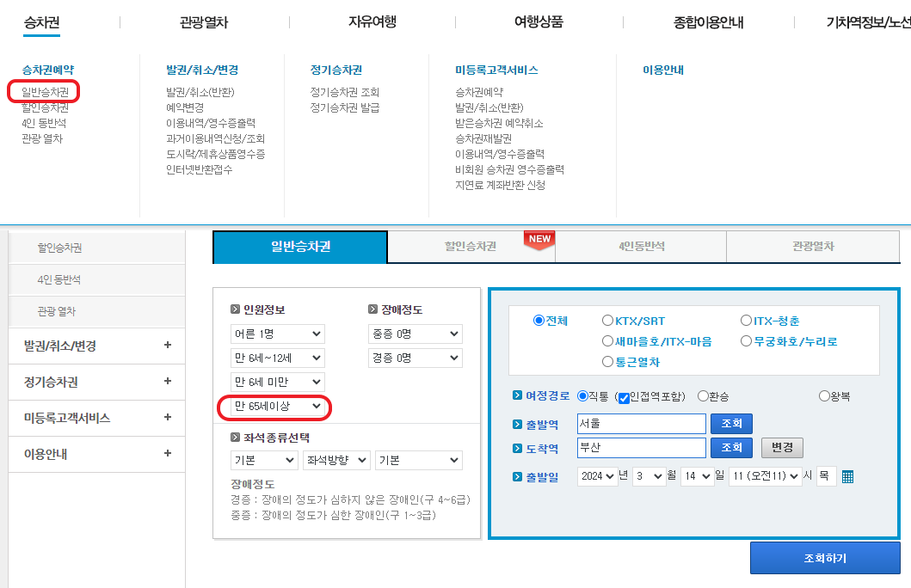911x588 pixels.
Task: Switch to the 관광열차 tab
Action: 813,247
